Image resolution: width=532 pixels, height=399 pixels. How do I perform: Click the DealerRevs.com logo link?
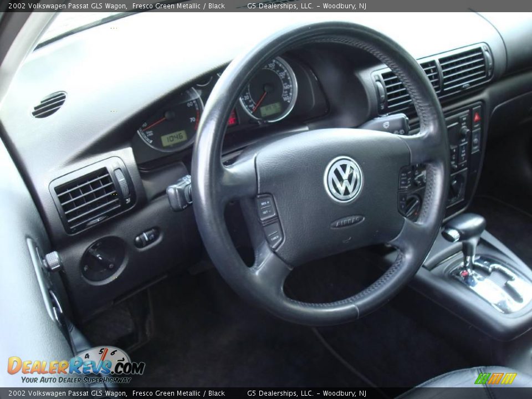(76, 366)
